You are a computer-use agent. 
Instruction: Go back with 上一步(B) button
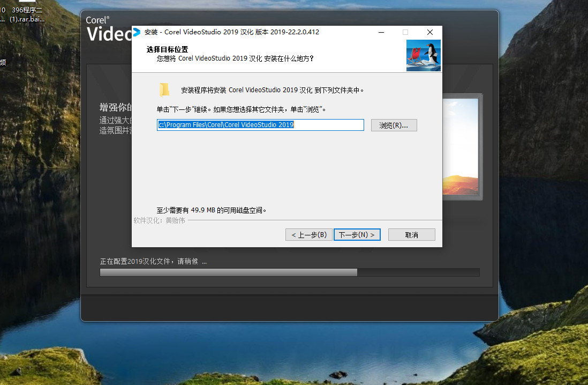[x=308, y=235]
